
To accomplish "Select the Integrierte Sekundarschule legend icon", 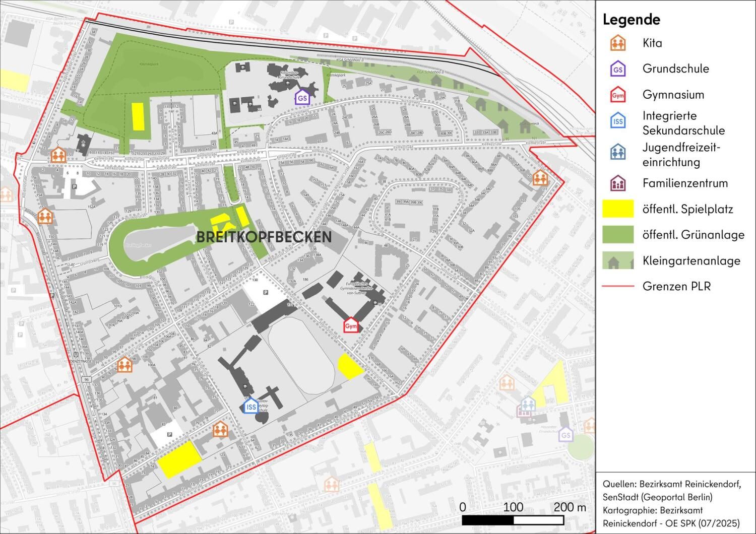I will tap(618, 121).
